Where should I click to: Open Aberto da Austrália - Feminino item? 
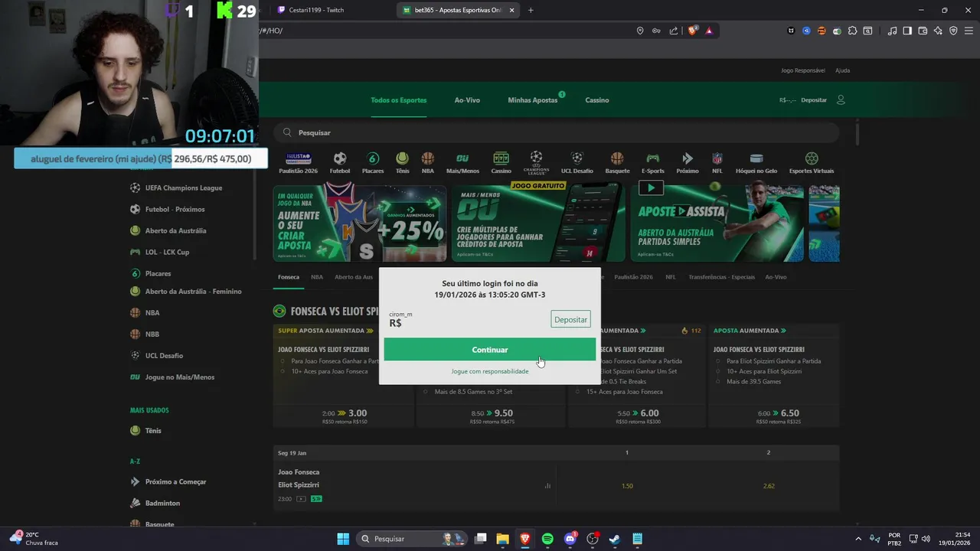[193, 292]
